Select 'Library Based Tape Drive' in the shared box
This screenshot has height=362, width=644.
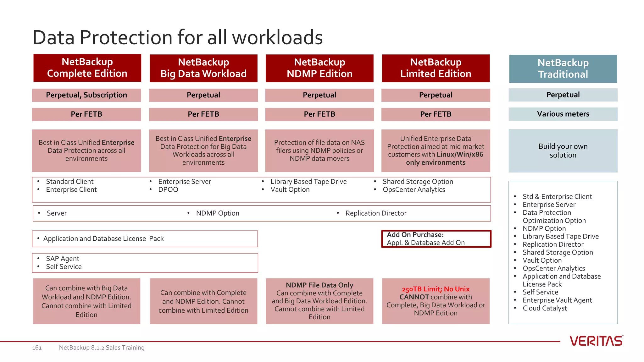(308, 182)
